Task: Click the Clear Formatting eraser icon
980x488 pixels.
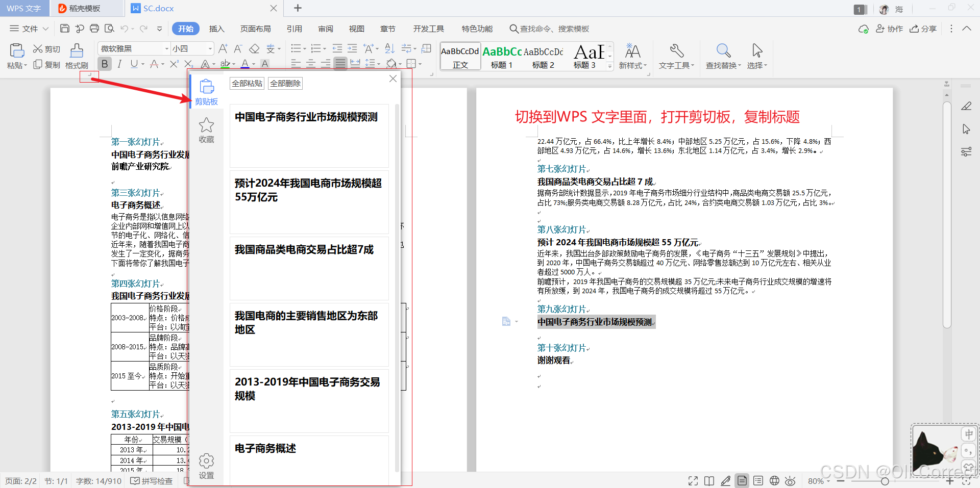Action: point(254,48)
